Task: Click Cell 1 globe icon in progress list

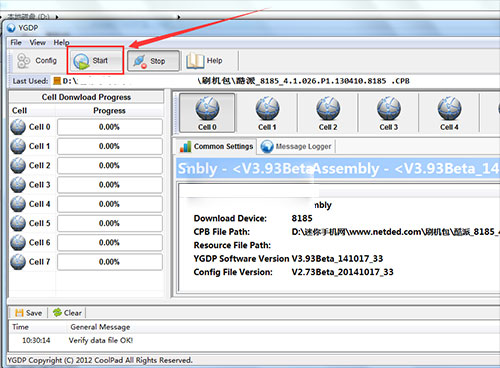Action: point(18,146)
